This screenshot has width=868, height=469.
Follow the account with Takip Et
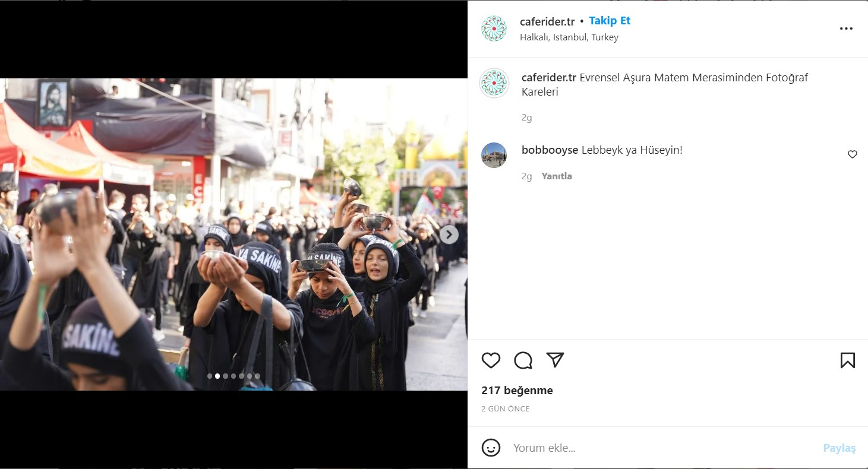(x=610, y=21)
